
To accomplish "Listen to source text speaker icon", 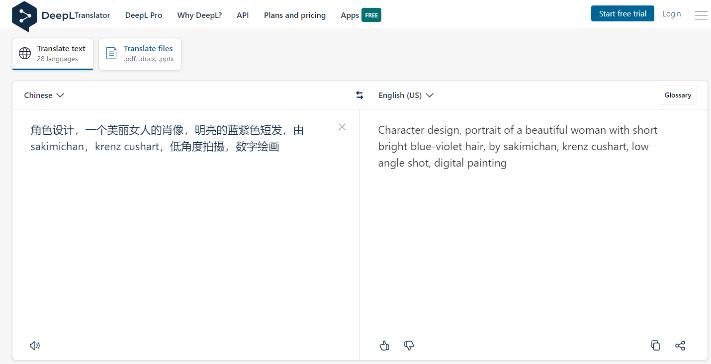I will coord(35,345).
